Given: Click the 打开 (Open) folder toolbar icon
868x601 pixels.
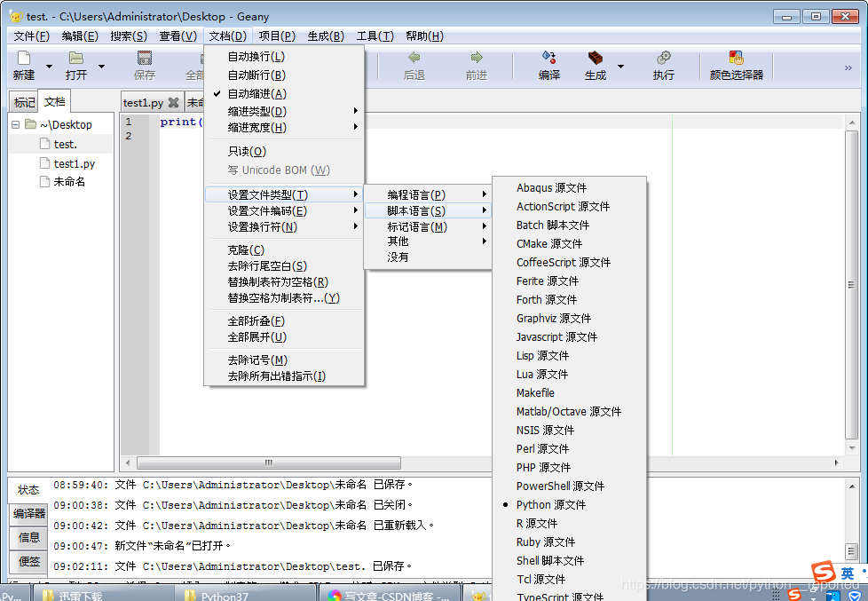Looking at the screenshot, I should (75, 58).
